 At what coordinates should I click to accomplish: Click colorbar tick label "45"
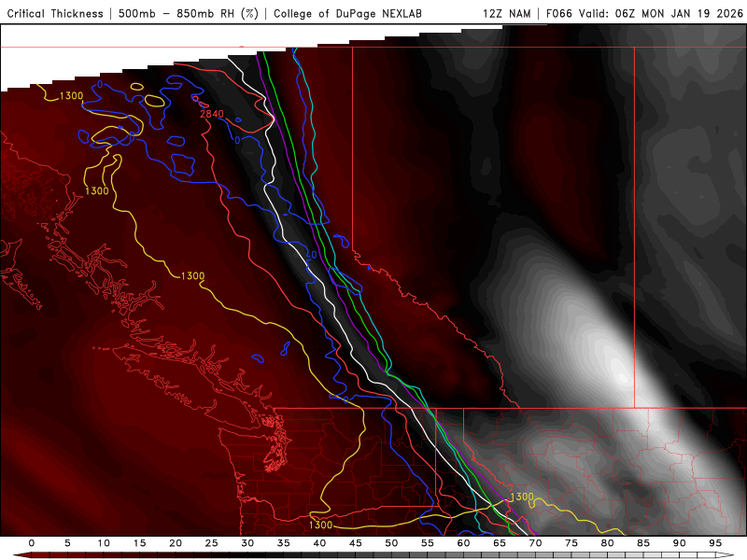point(356,543)
